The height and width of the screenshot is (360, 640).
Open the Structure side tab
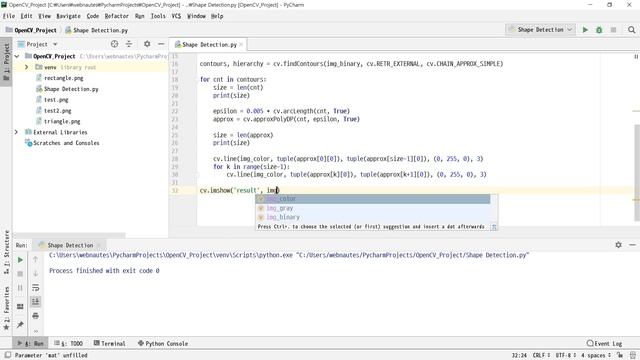tap(6, 252)
